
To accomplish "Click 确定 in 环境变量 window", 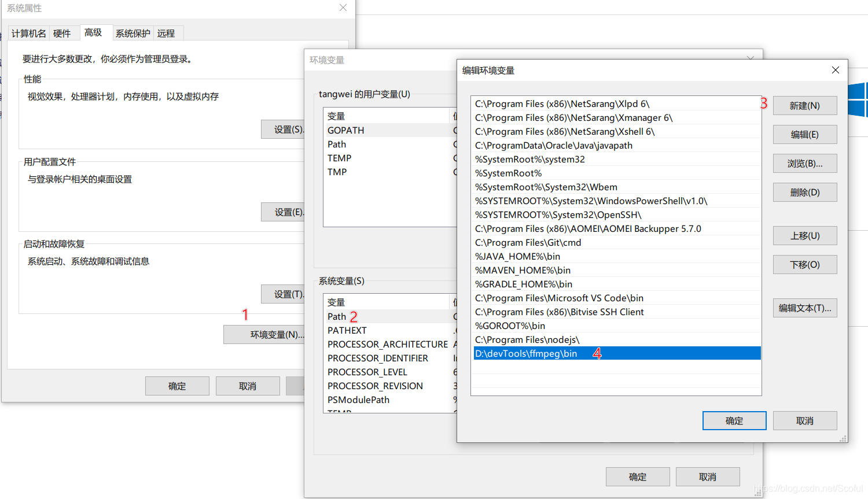I will pyautogui.click(x=638, y=477).
